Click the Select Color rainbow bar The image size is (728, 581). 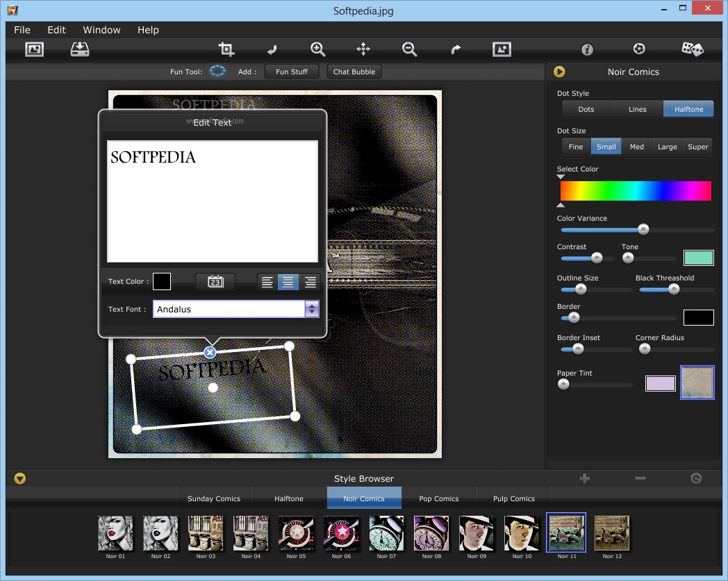pyautogui.click(x=636, y=191)
